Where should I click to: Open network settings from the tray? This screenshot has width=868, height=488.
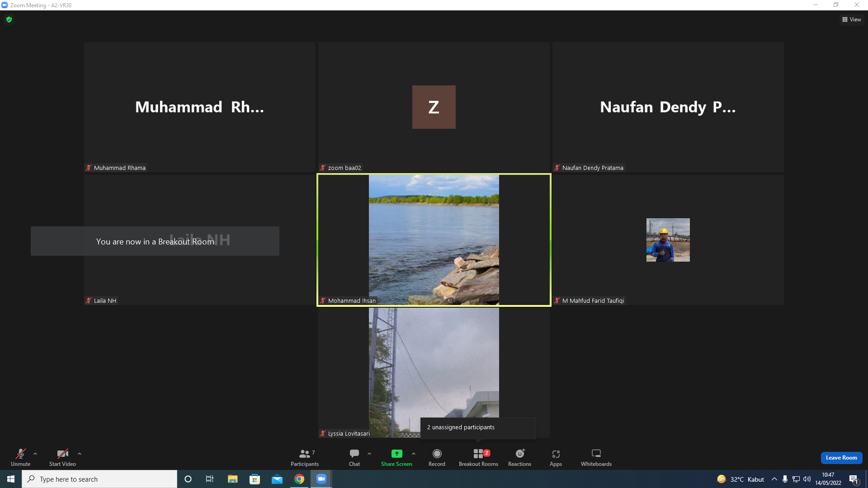point(796,479)
